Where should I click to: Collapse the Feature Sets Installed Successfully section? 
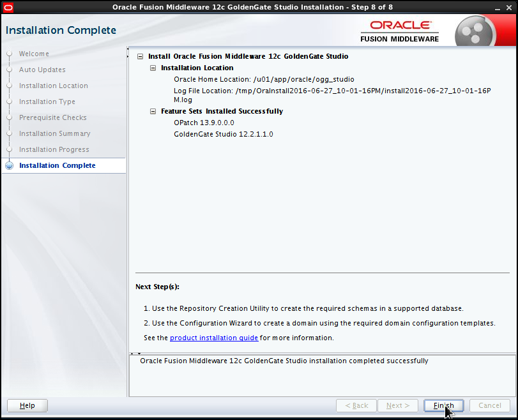point(153,111)
